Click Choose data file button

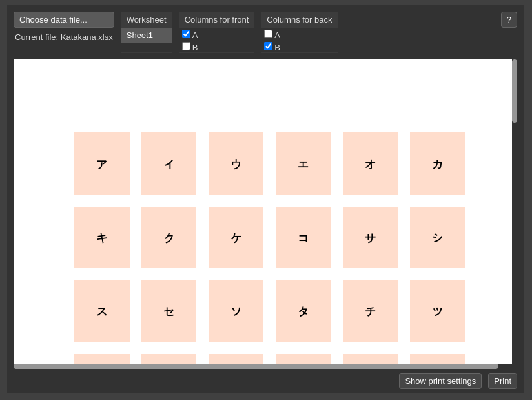[x=64, y=19]
